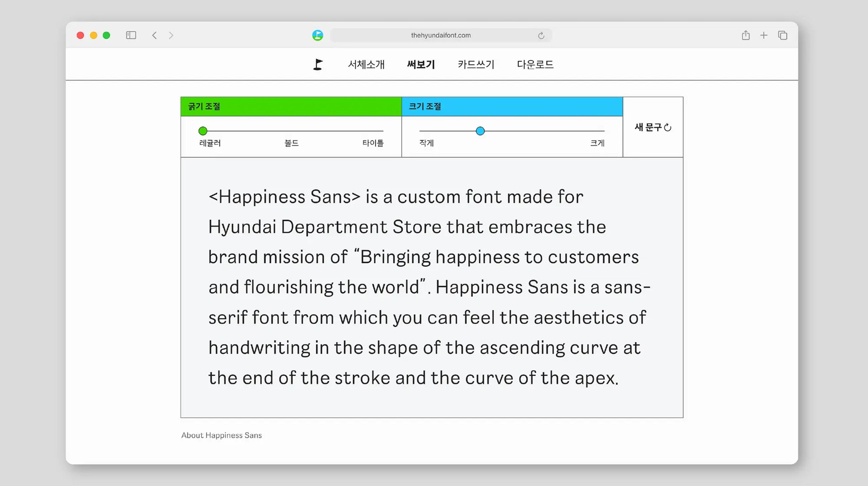Screen dimensions: 868x486
Task: Click the flag logo home icon
Action: tap(318, 64)
